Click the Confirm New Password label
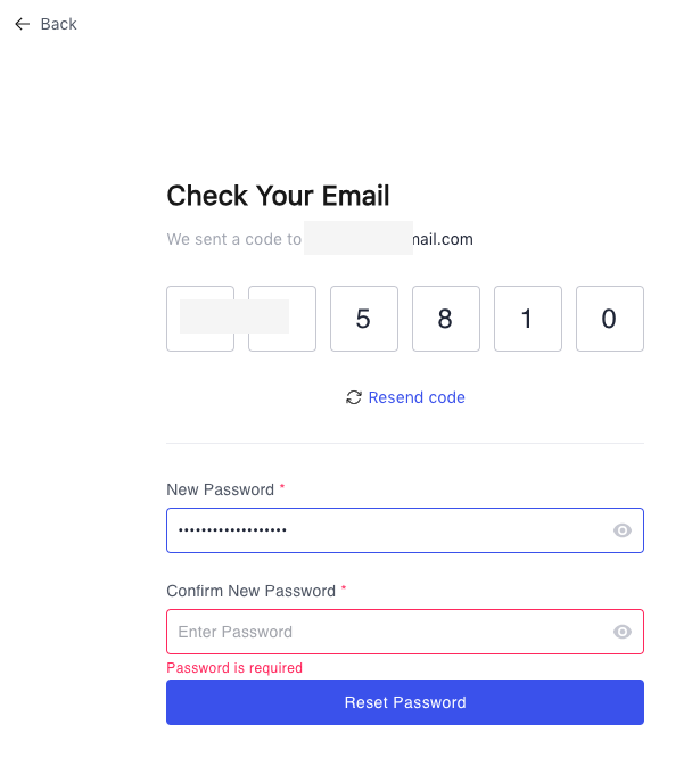700x774 pixels. 251,591
